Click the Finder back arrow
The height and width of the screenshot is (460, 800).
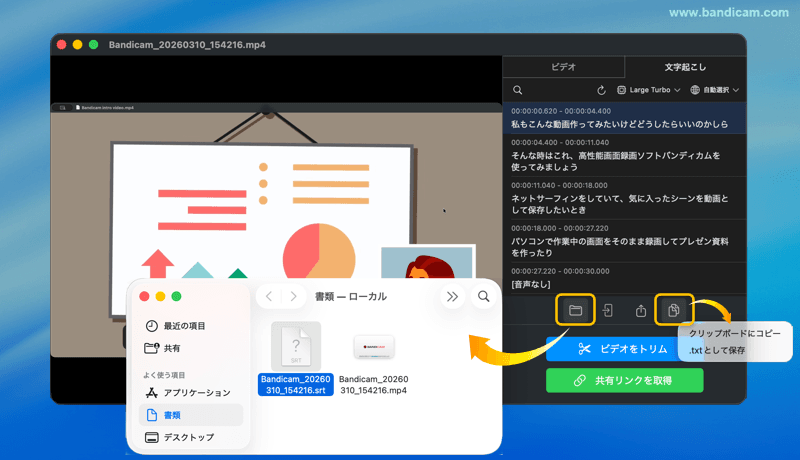click(269, 296)
